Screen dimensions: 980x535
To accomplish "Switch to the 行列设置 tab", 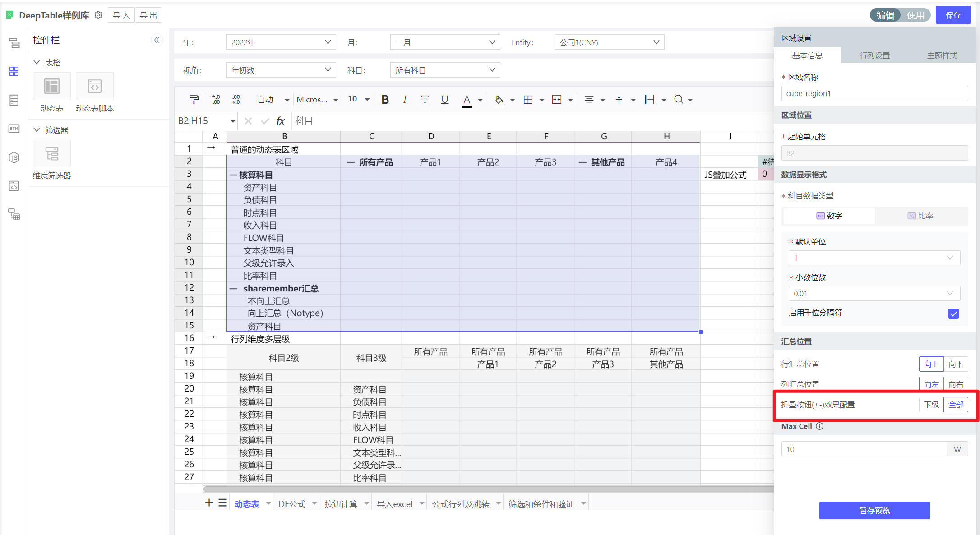I will pyautogui.click(x=874, y=55).
